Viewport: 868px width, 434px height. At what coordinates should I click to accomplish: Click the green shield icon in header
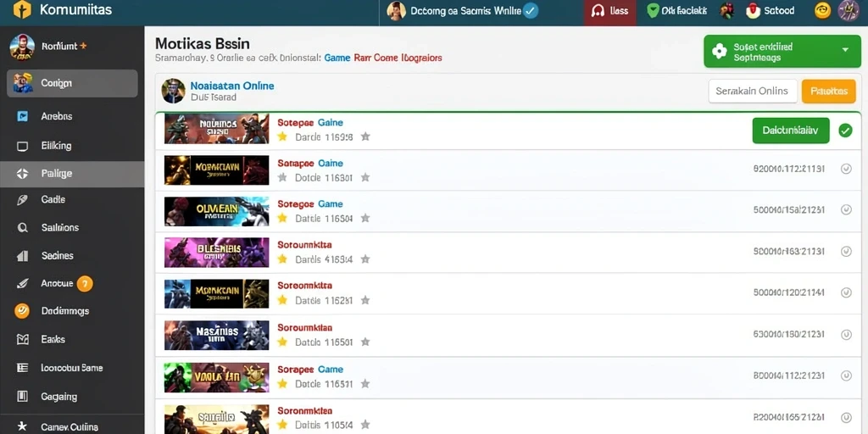(653, 10)
